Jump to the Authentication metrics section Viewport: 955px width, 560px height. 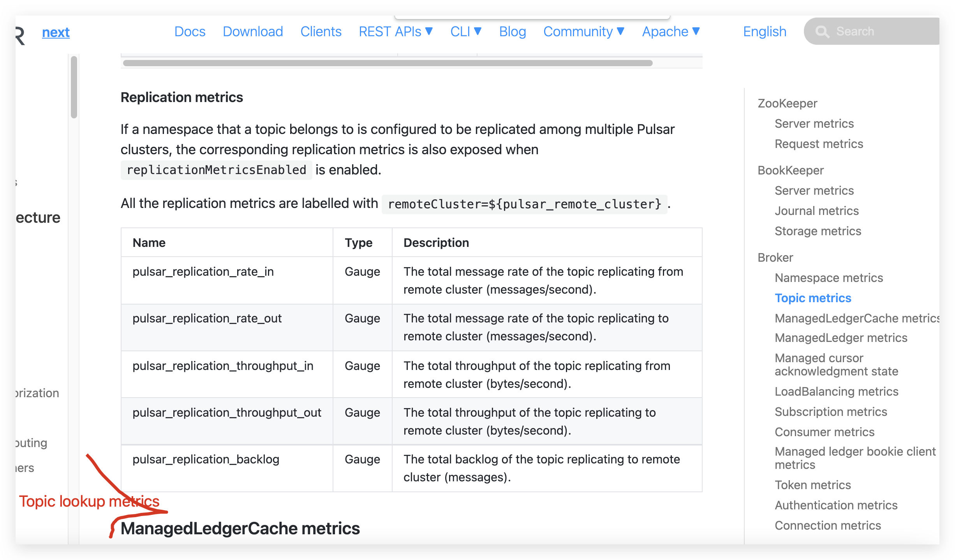(x=836, y=505)
